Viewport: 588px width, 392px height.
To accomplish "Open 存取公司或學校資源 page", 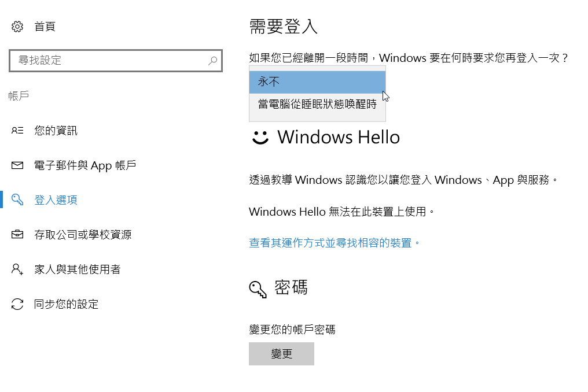I will (83, 235).
